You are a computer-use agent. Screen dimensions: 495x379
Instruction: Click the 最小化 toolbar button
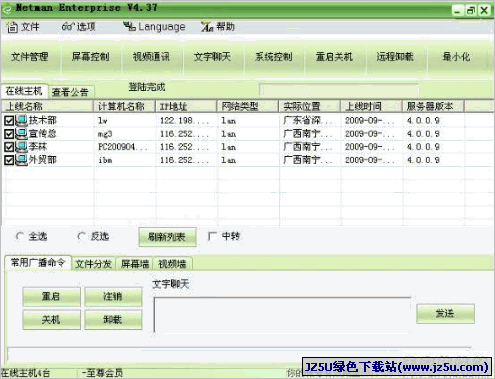(x=456, y=57)
